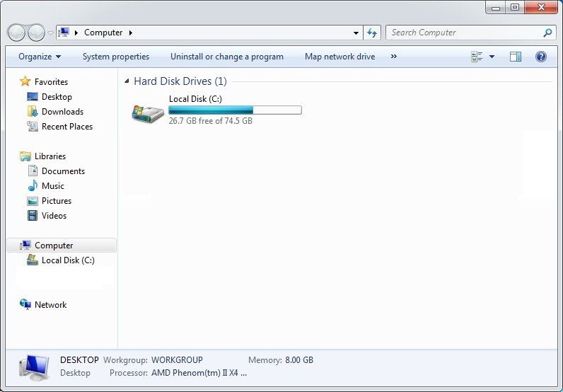Click Computer in the address bar path
The image size is (563, 392).
(x=103, y=33)
